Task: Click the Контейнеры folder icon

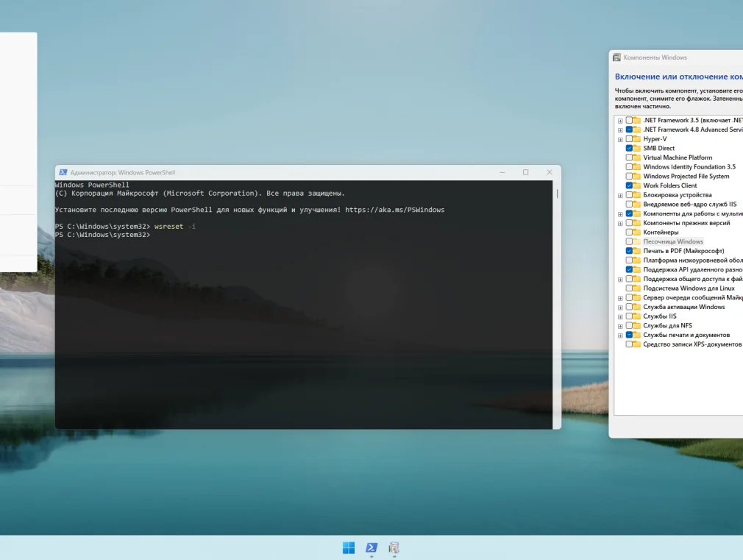Action: 637,233
